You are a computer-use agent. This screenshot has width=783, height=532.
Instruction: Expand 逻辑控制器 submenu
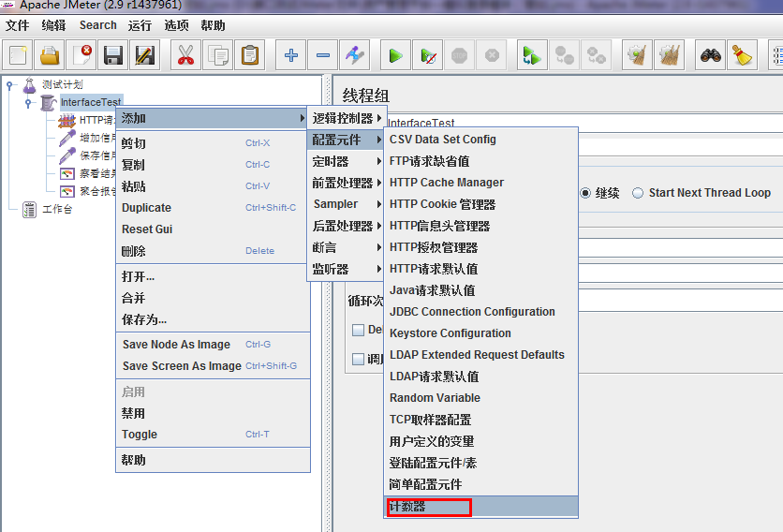[346, 118]
